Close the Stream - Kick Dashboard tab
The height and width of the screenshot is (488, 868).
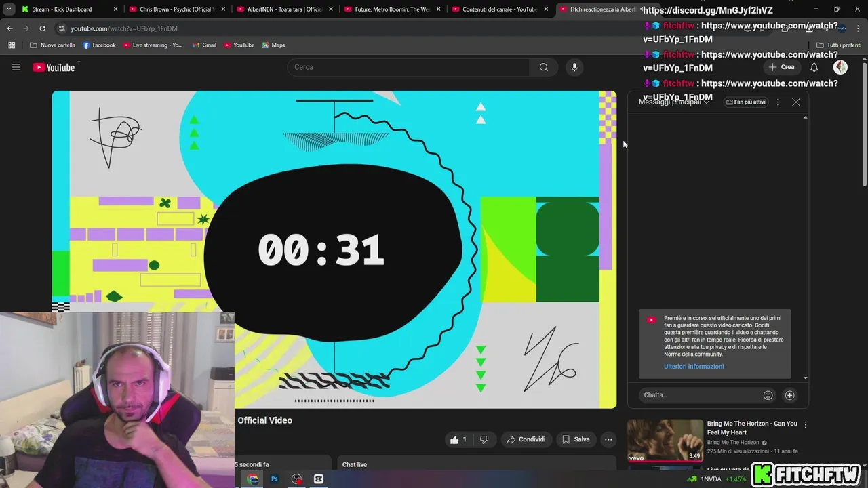(x=115, y=9)
